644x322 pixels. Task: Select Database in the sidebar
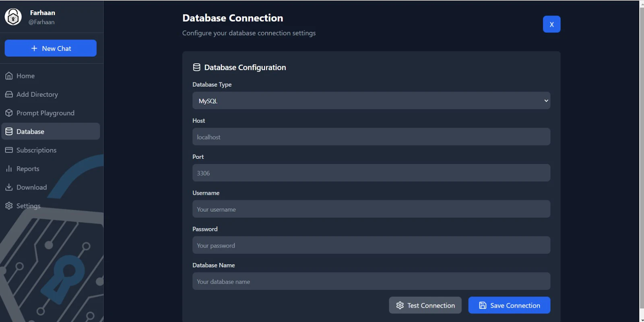51,131
